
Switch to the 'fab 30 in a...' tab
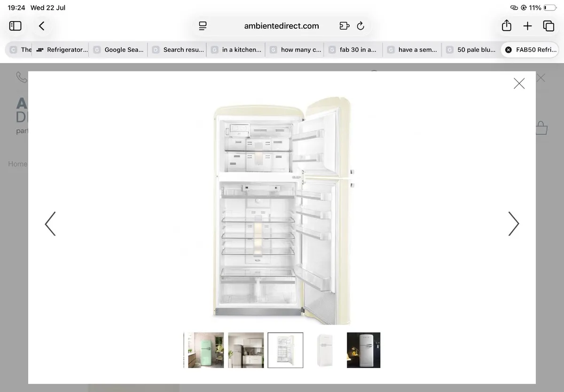[x=353, y=50]
